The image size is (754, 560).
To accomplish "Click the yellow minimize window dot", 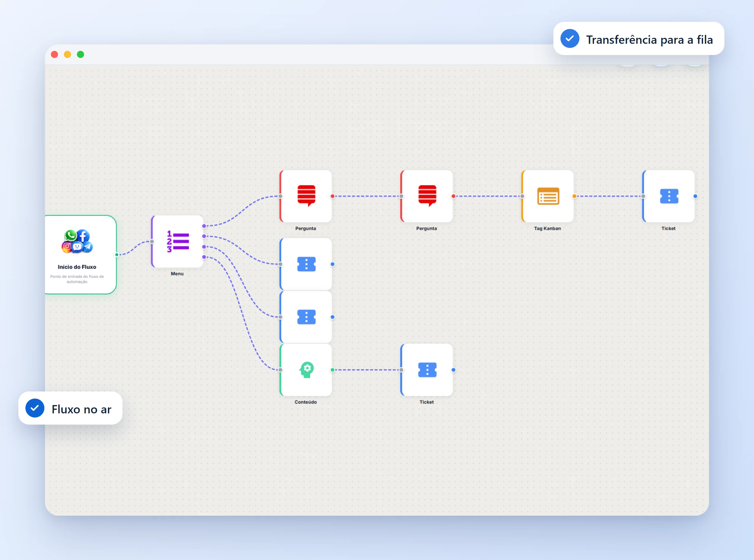I will pyautogui.click(x=67, y=54).
